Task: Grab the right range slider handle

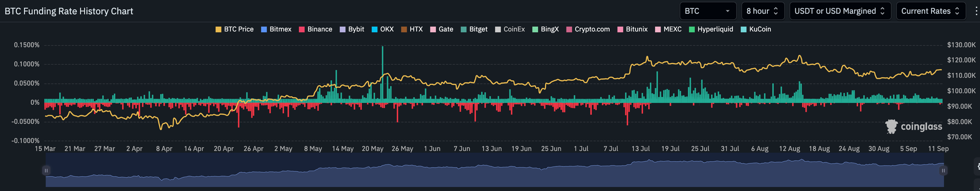Action: pyautogui.click(x=943, y=170)
